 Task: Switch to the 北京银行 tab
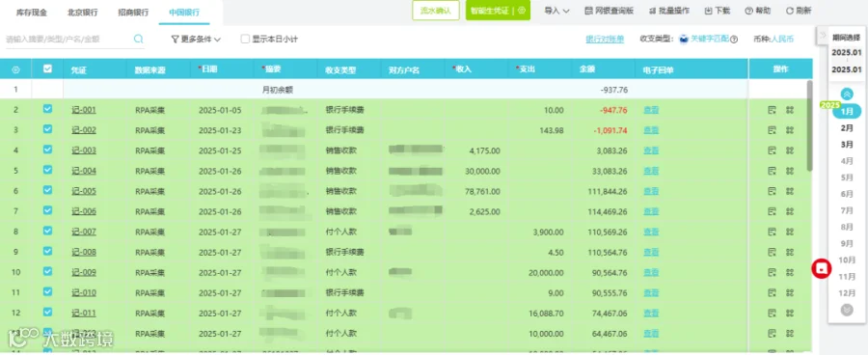click(83, 12)
